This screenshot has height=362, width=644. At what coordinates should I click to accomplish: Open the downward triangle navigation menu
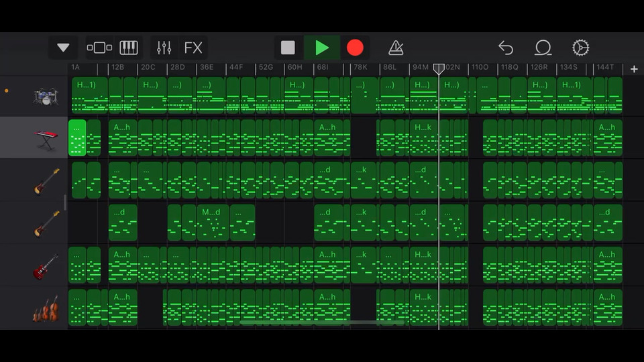click(63, 48)
